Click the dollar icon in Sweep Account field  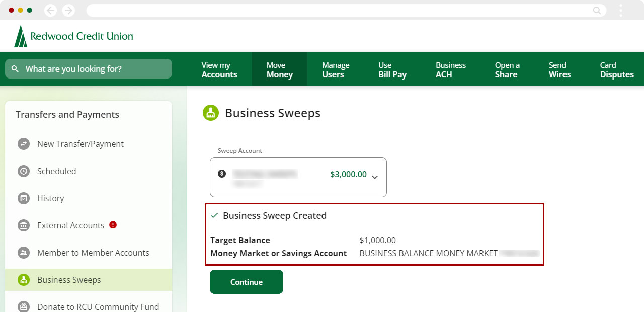[222, 174]
